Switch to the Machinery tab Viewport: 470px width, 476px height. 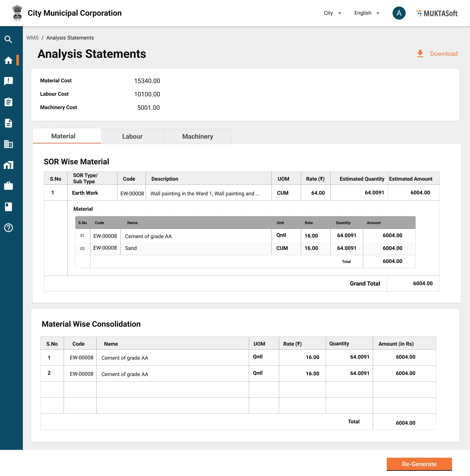[197, 137]
